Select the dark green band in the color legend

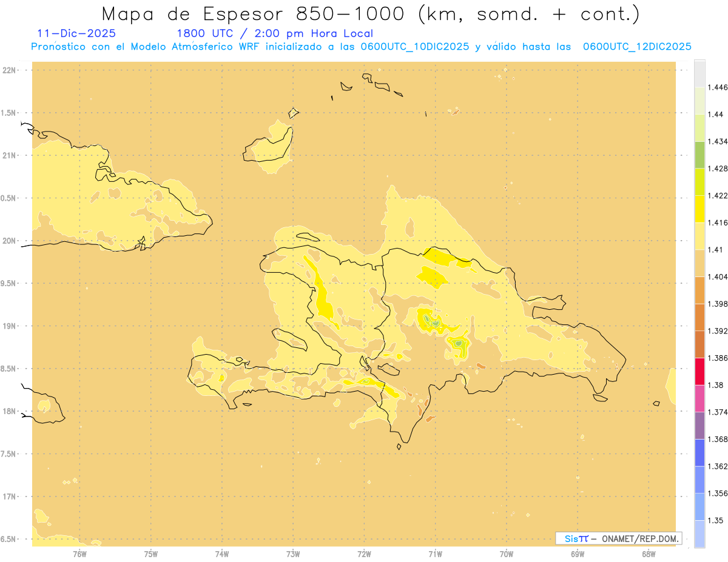[699, 155]
